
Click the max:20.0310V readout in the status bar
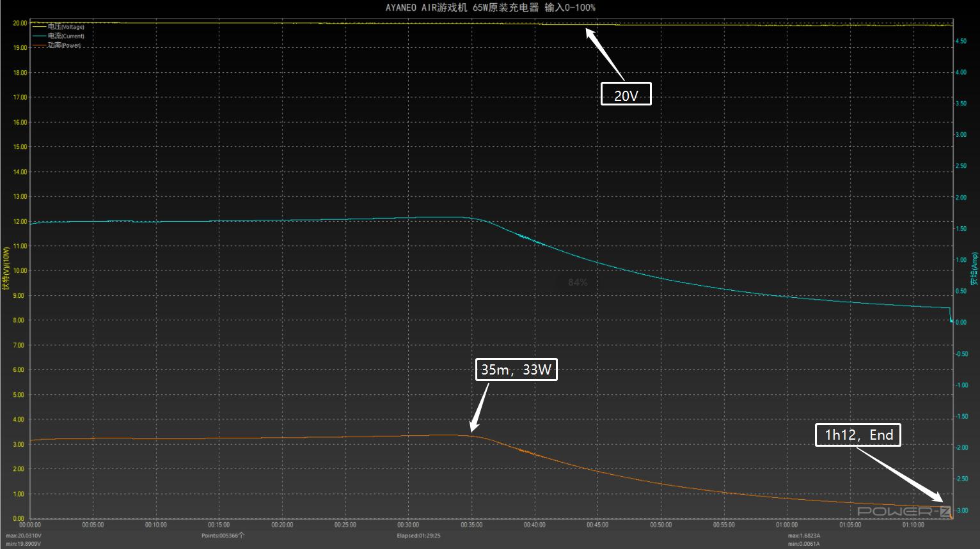(24, 536)
